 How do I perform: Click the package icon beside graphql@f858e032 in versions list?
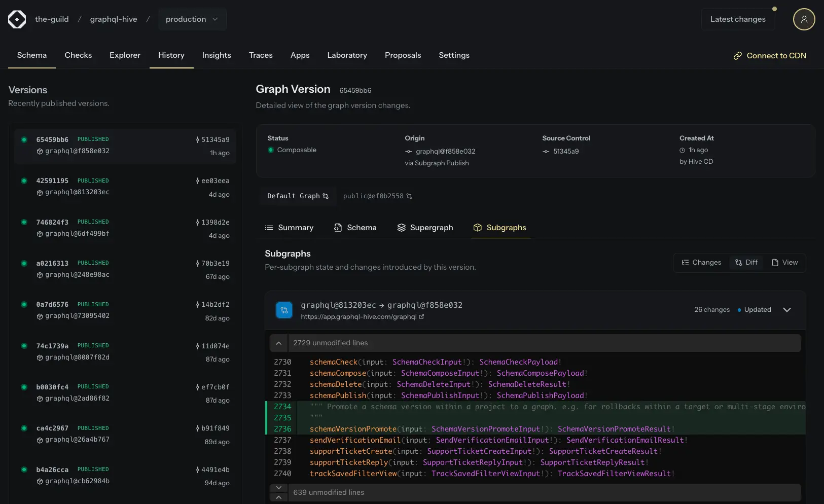40,152
